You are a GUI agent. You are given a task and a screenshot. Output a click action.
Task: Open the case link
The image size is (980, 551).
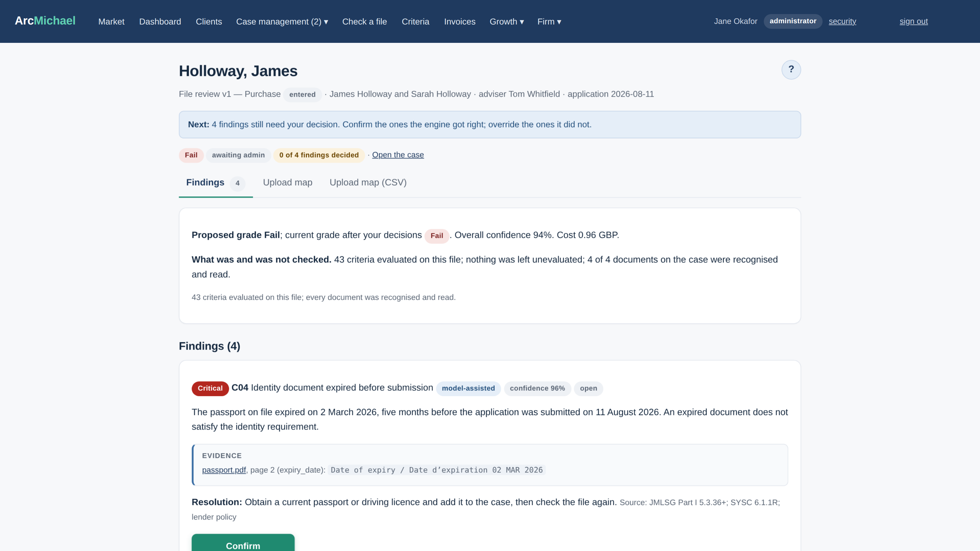398,155
